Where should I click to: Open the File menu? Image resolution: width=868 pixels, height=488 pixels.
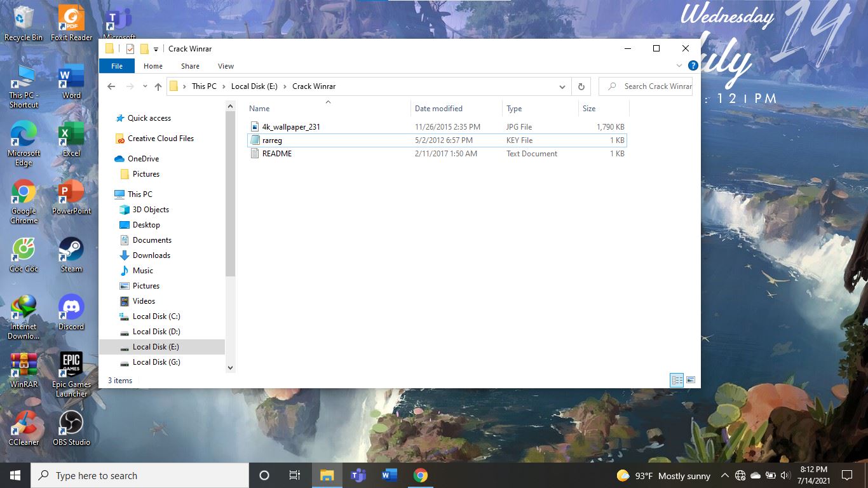(116, 65)
